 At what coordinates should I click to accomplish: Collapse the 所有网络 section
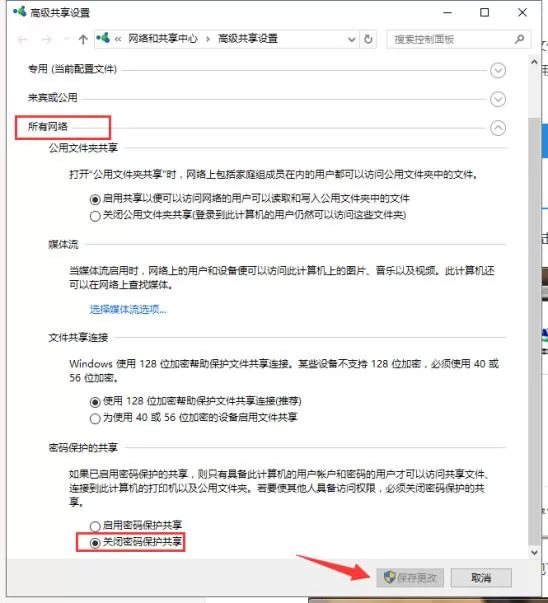pyautogui.click(x=498, y=128)
